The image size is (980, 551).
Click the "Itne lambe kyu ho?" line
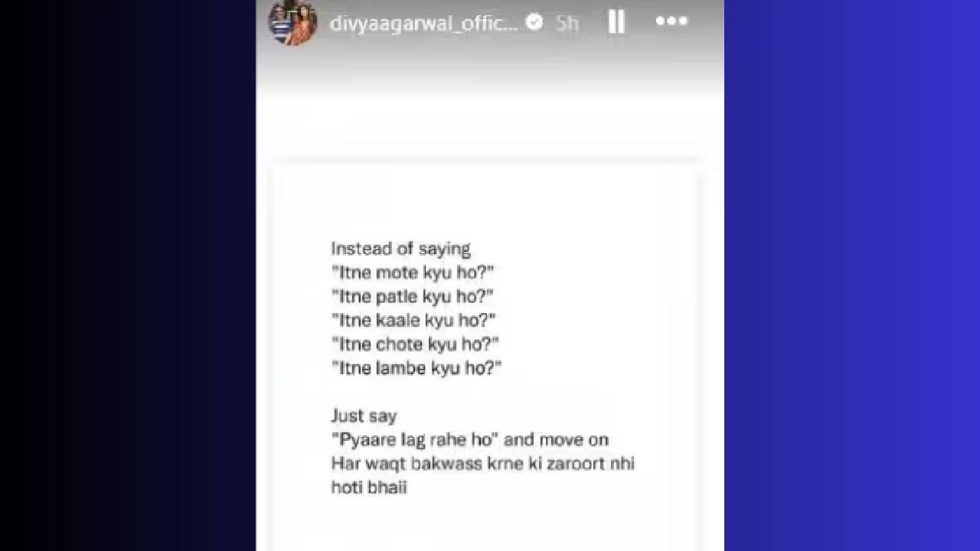416,367
